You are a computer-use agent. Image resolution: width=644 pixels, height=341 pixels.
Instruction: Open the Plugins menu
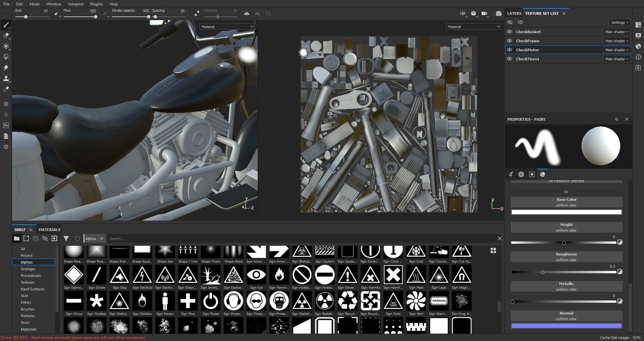pos(96,4)
